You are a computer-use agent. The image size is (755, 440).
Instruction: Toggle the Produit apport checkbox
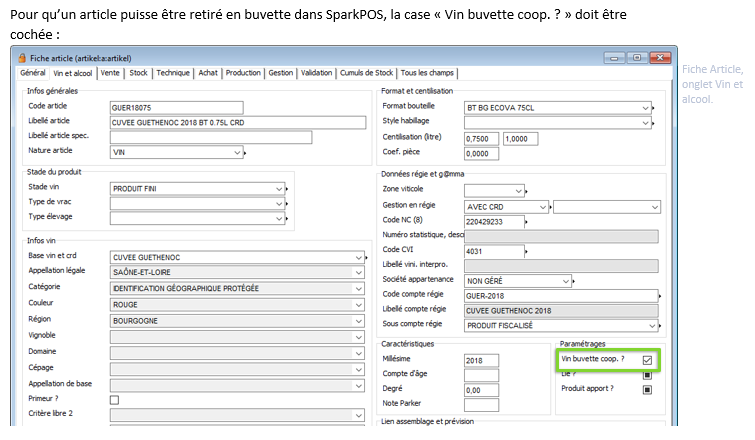pyautogui.click(x=647, y=388)
